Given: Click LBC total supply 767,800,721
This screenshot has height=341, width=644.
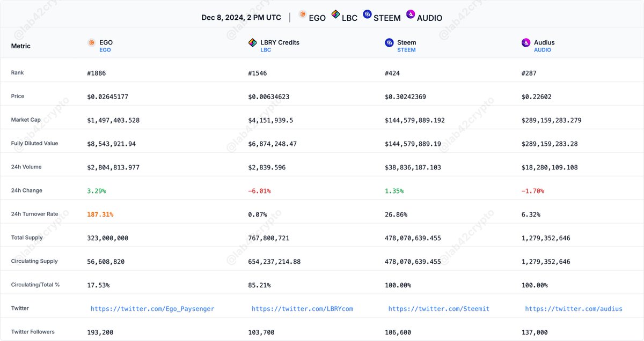Looking at the screenshot, I should (x=269, y=238).
